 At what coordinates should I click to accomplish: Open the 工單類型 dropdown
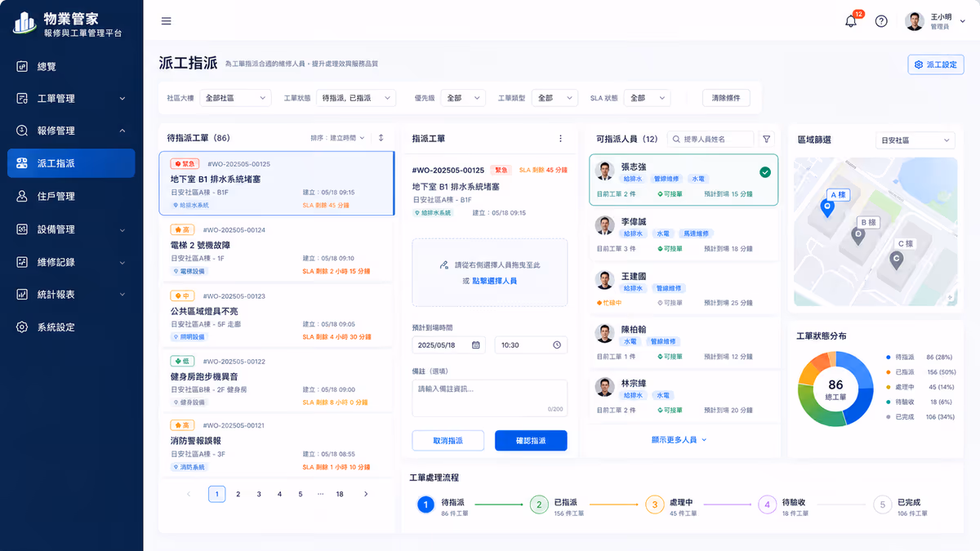click(x=555, y=98)
